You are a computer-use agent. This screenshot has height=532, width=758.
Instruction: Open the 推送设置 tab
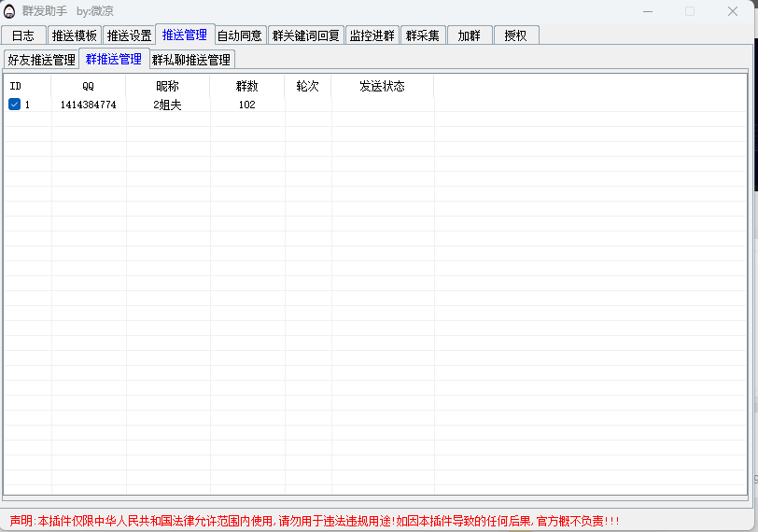click(129, 35)
